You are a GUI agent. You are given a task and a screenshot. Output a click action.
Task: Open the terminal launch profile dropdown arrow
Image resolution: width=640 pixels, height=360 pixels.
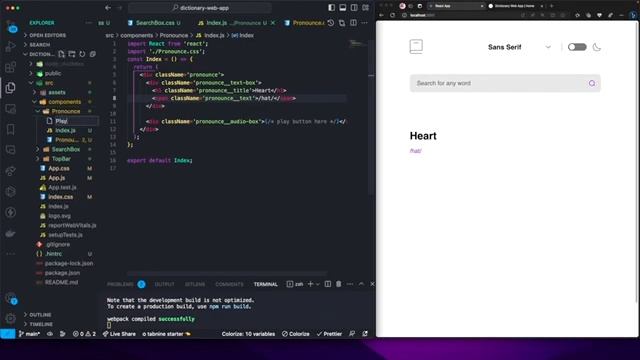(x=318, y=284)
